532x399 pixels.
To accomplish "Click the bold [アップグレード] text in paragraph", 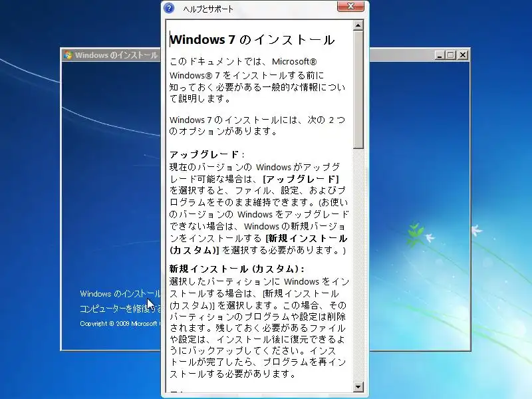I will click(x=301, y=179).
